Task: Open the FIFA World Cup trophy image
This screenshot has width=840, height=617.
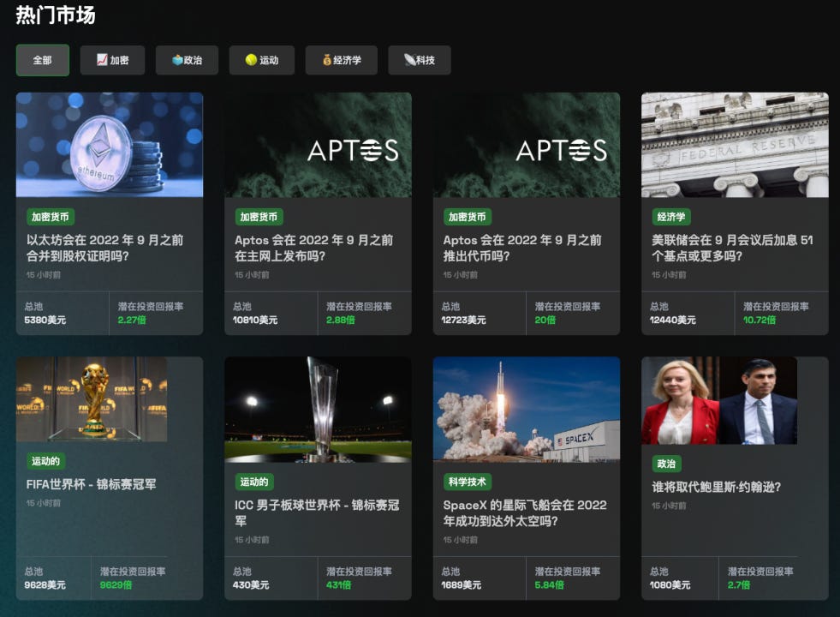Action: click(x=92, y=399)
